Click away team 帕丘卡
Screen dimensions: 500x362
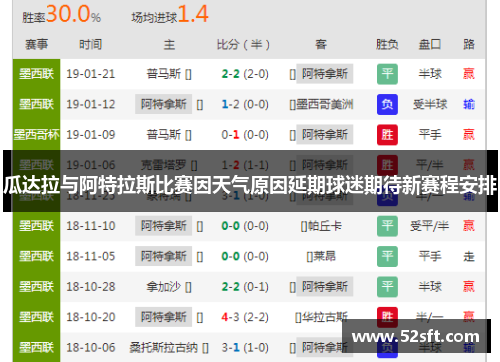pyautogui.click(x=325, y=226)
